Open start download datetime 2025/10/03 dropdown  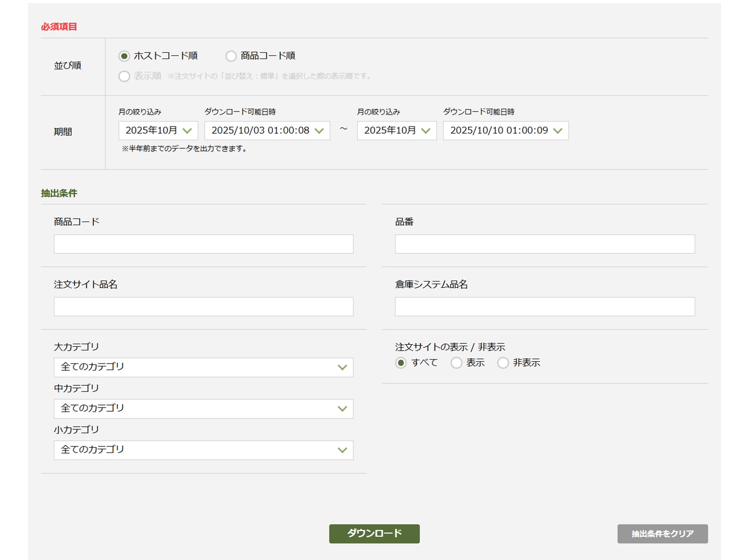(x=267, y=131)
